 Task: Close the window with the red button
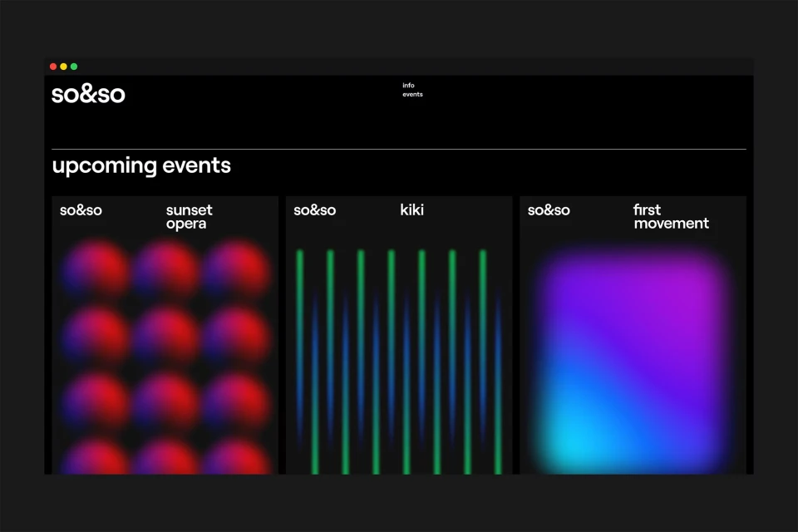53,66
